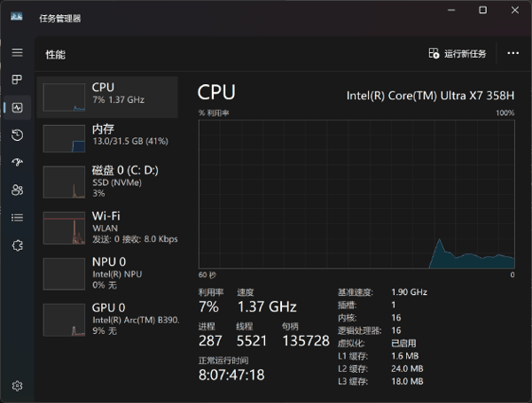Open the Services puzzle-piece icon
Screen dimensions: 532x403
(x=18, y=245)
